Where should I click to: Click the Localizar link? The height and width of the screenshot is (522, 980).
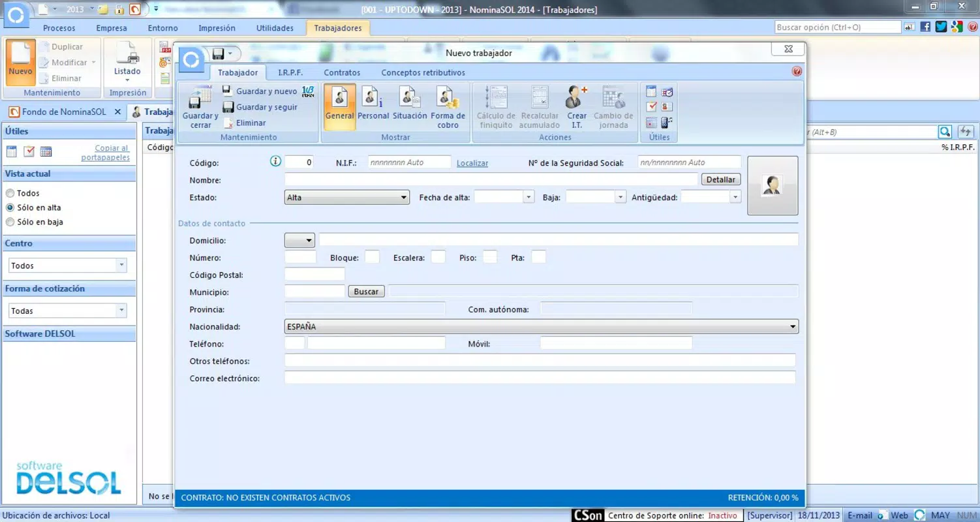tap(472, 163)
